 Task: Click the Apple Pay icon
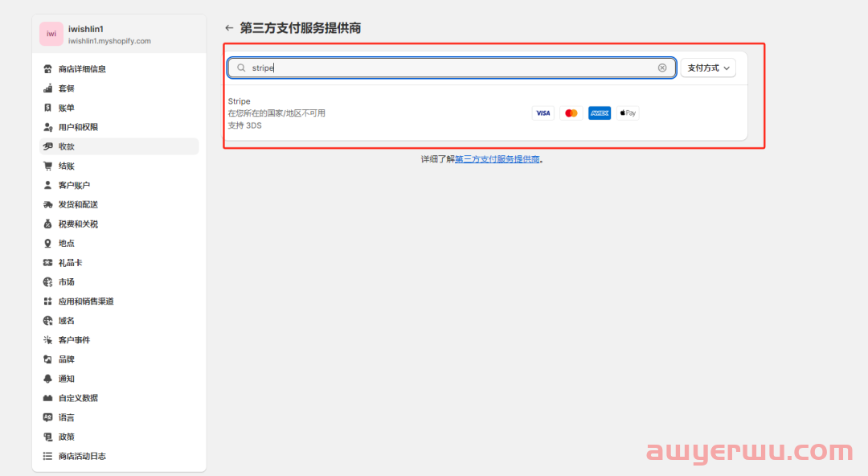click(x=628, y=113)
